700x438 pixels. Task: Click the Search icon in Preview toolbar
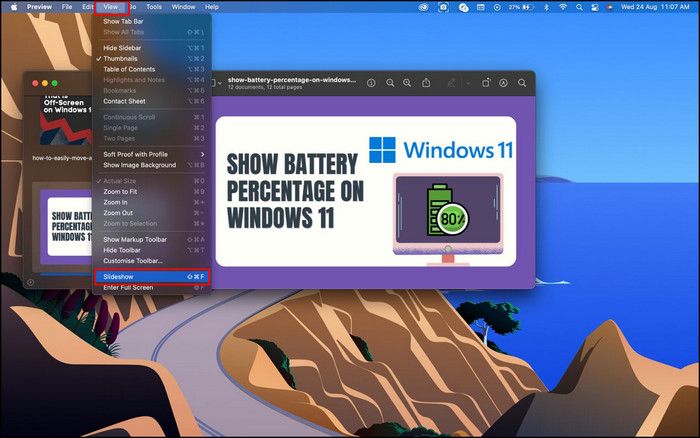click(x=522, y=83)
